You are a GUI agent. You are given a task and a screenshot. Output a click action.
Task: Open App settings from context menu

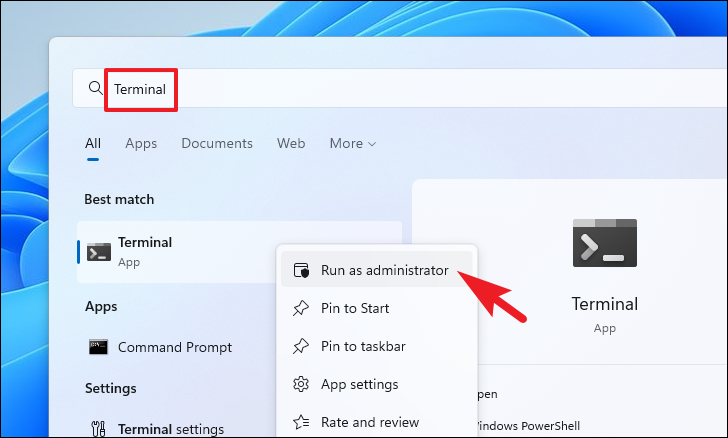tap(377, 384)
